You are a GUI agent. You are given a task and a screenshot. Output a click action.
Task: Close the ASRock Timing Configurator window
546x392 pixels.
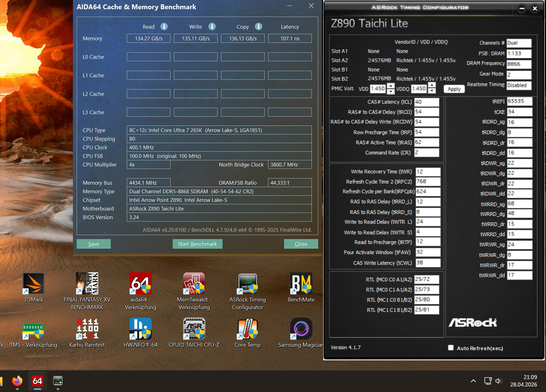click(x=535, y=9)
